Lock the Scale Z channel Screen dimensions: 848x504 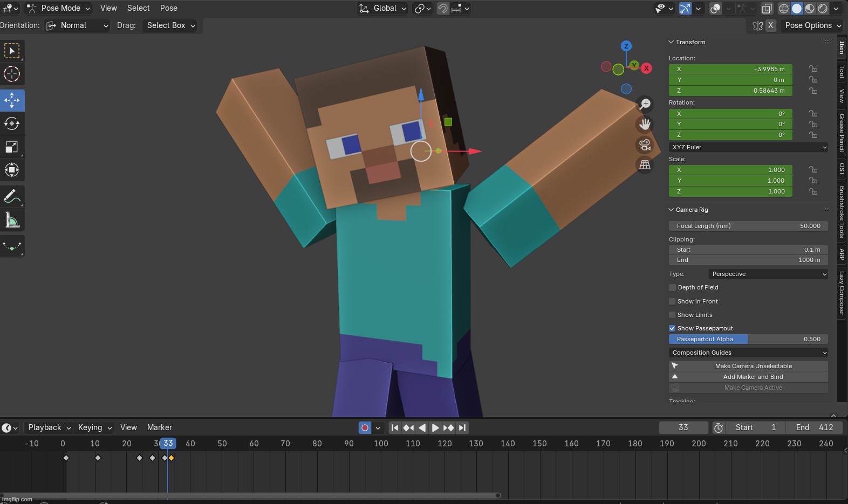coord(813,191)
